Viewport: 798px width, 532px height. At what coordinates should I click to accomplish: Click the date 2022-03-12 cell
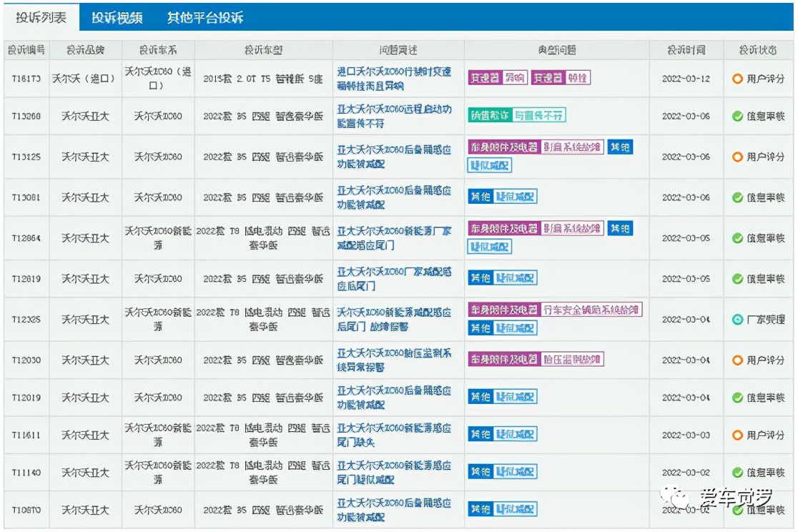(686, 79)
